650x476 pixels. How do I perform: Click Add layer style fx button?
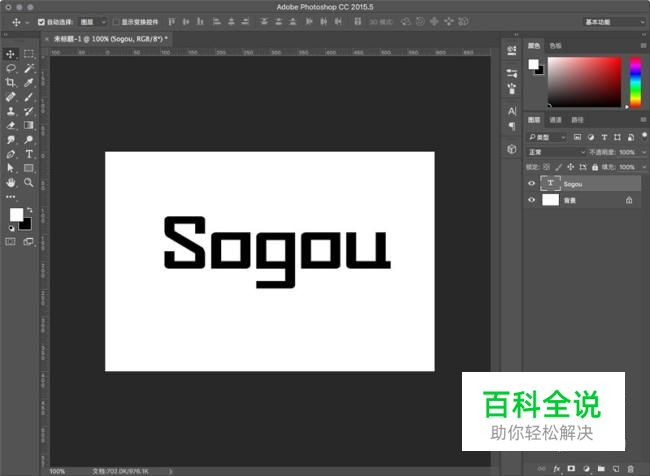click(557, 469)
